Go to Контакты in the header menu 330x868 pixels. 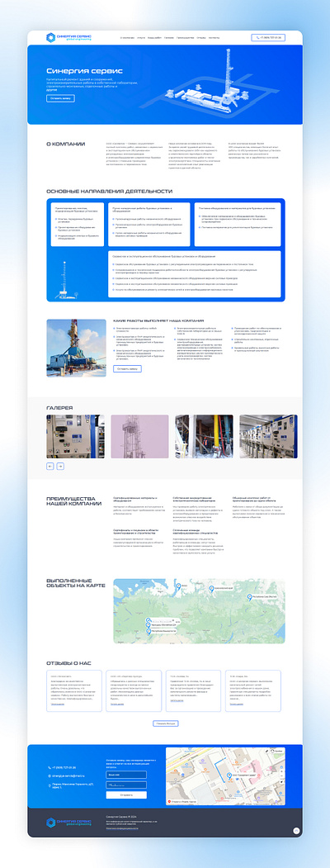[x=214, y=38]
